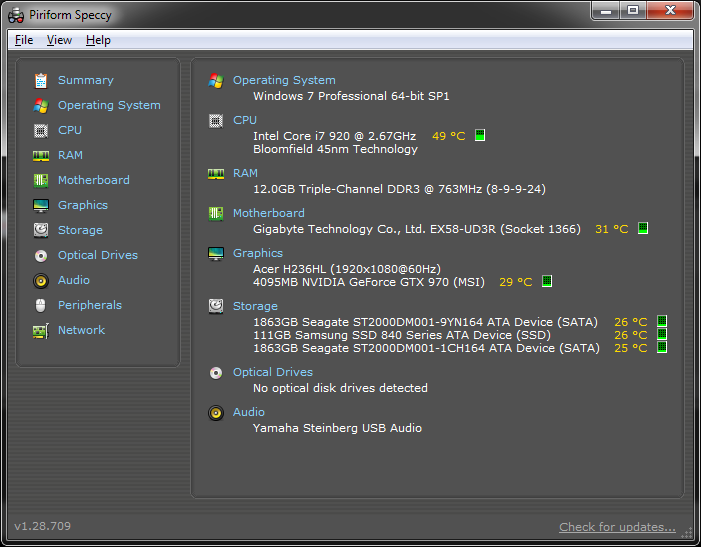Click the Speccy app icon in title bar
The image size is (701, 547).
coord(16,15)
